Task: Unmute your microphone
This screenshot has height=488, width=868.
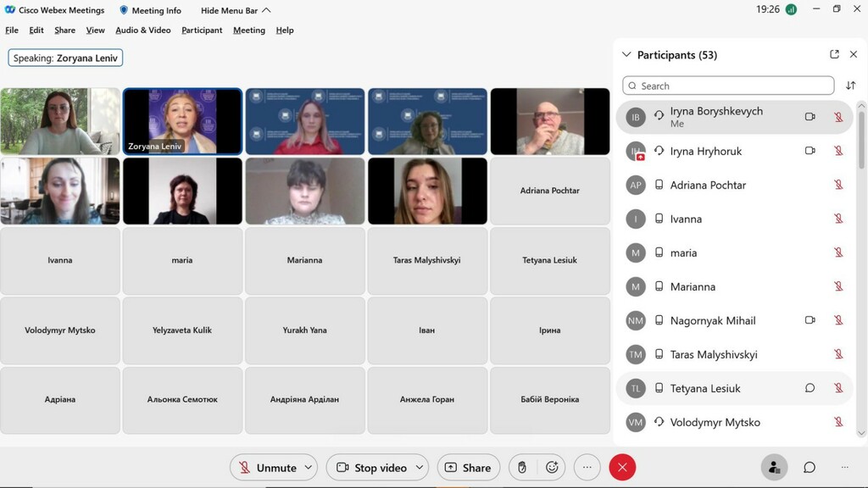Action: [267, 468]
